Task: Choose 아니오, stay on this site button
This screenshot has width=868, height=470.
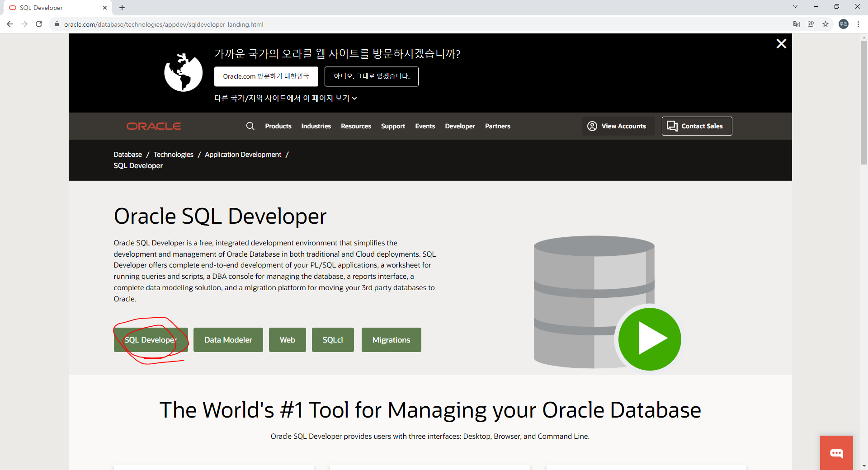Action: coord(372,76)
